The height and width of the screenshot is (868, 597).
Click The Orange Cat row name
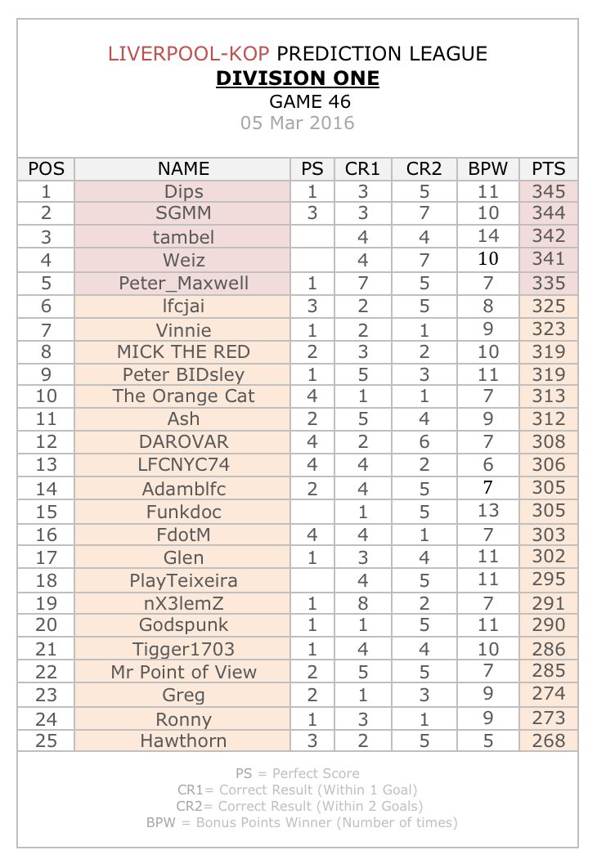182,396
